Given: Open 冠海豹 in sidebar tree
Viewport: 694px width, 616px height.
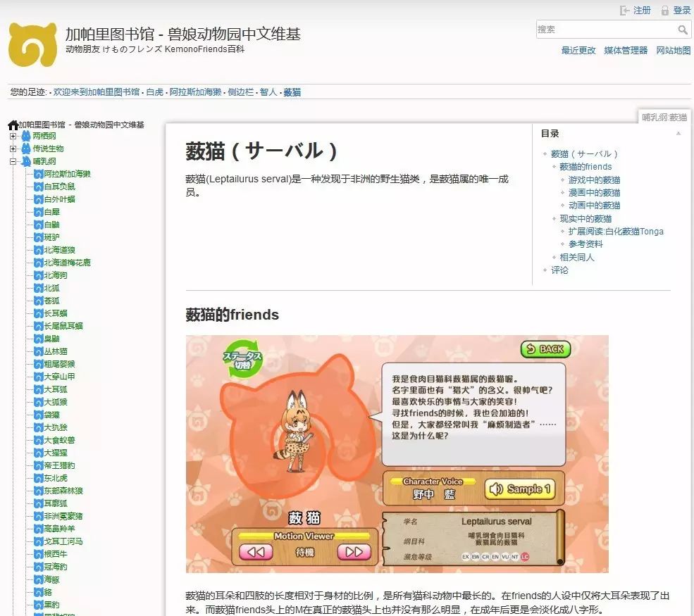Looking at the screenshot, I should (56, 567).
